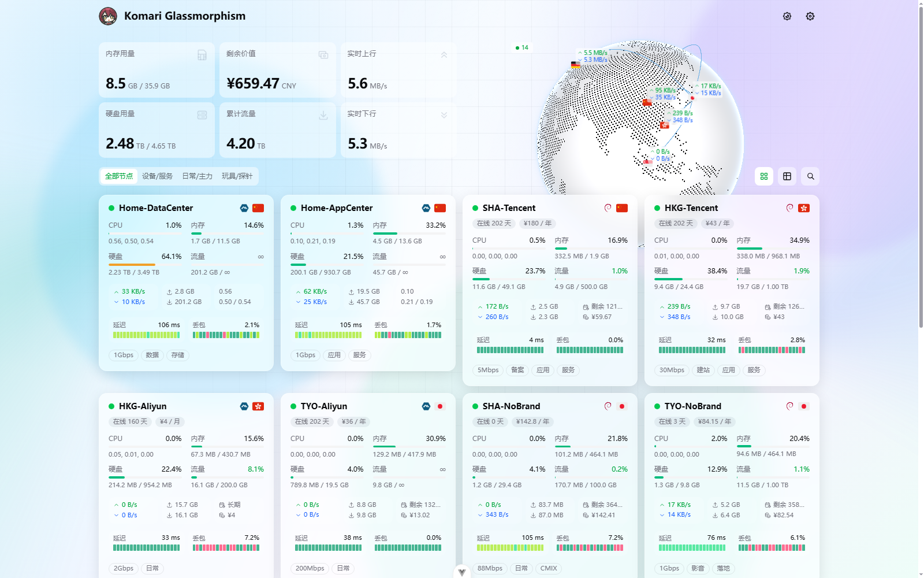The height and width of the screenshot is (578, 924).
Task: Select the 全部节点 tab
Action: 119,176
